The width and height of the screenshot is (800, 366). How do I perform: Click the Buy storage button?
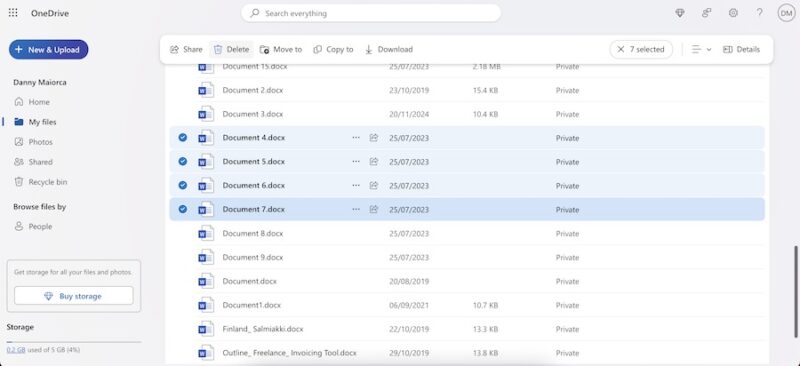click(x=73, y=296)
